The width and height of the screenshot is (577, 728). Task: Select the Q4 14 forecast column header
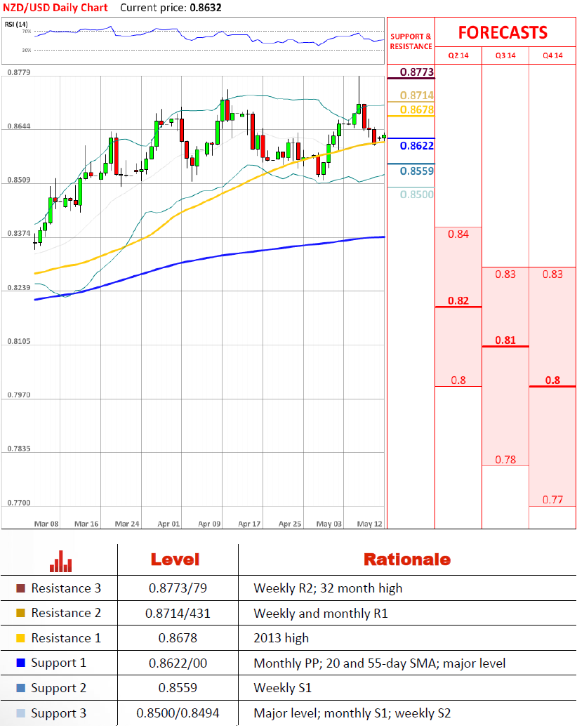click(552, 55)
